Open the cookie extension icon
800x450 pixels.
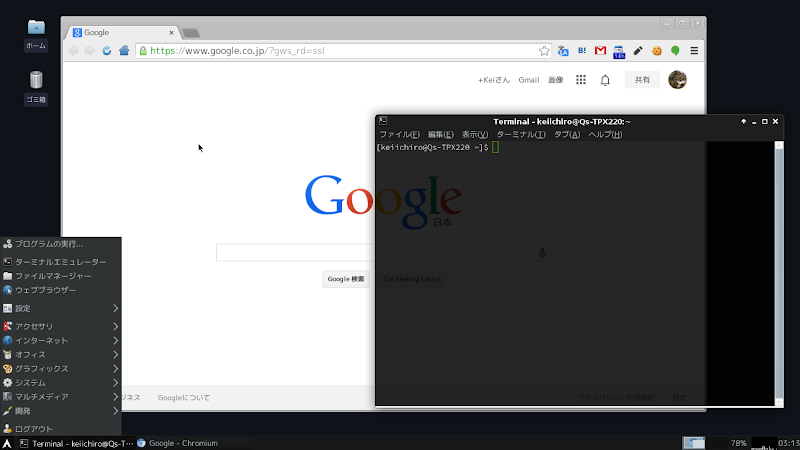click(657, 51)
